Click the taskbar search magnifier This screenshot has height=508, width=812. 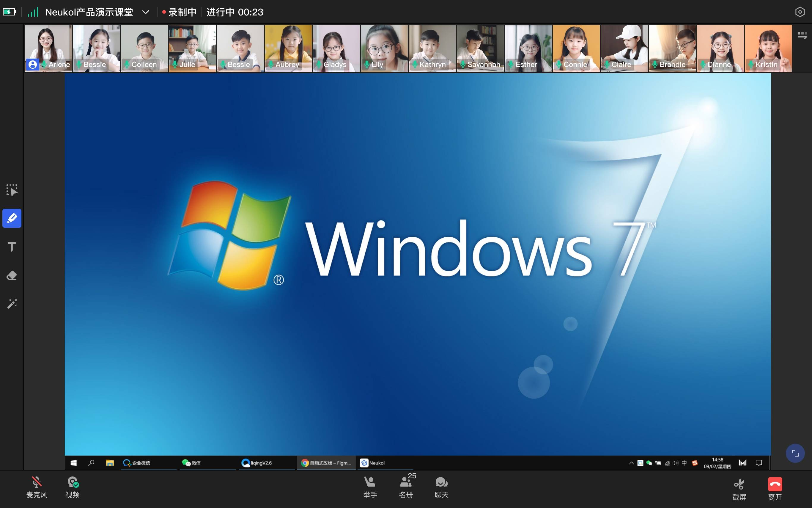pos(91,463)
